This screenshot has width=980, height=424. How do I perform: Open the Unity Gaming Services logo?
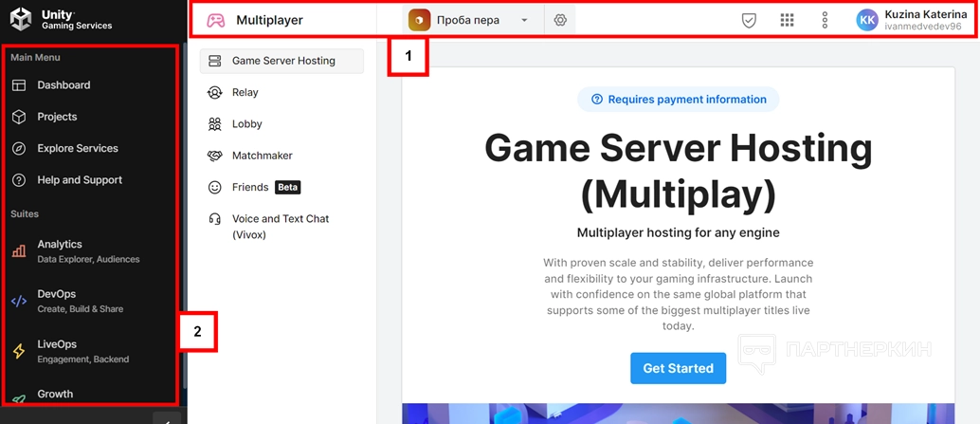click(62, 19)
